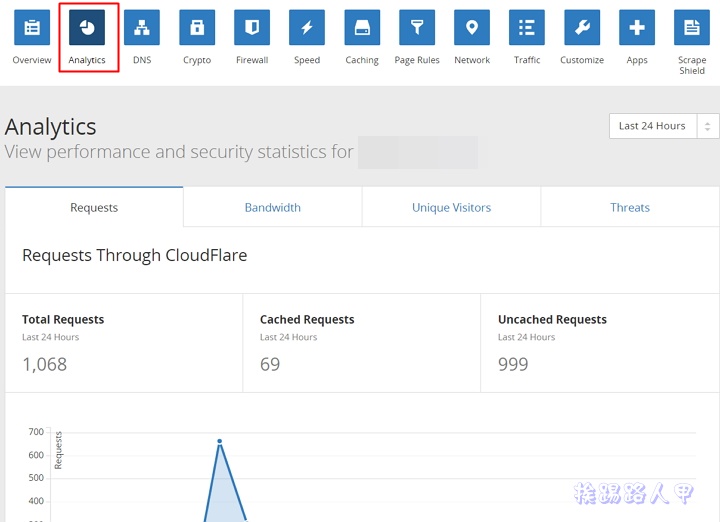Select the Caching drive icon

coord(362,28)
